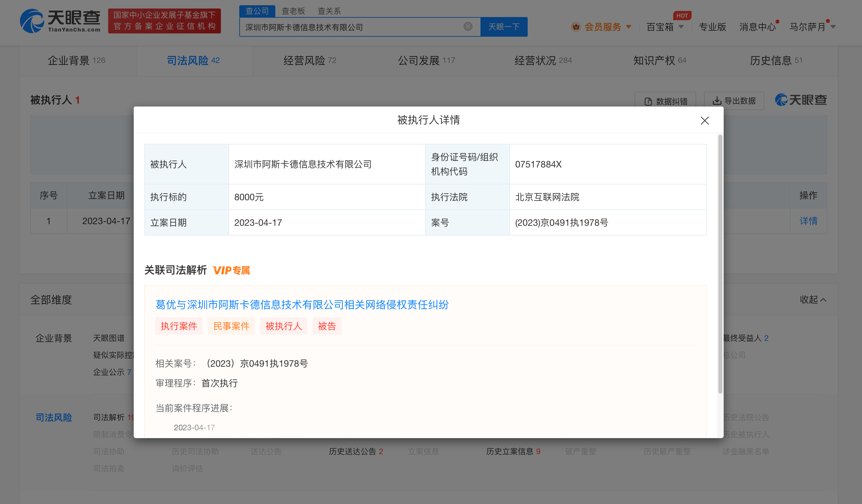Click the 司法风险 dimension label
This screenshot has width=862, height=504.
[x=54, y=417]
